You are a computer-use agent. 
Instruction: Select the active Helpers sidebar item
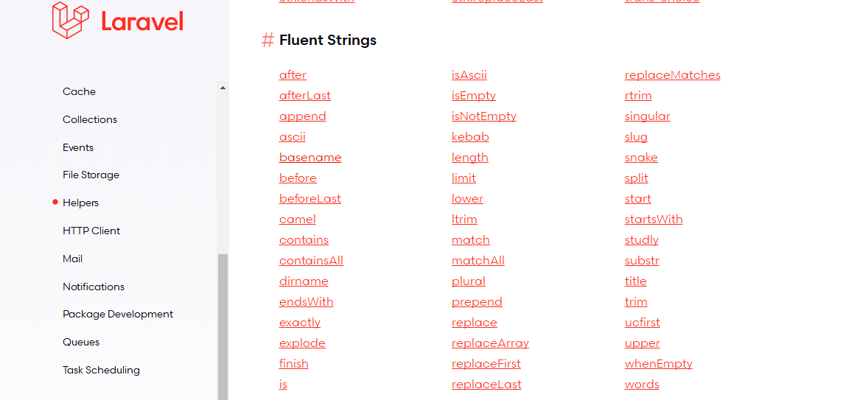80,203
